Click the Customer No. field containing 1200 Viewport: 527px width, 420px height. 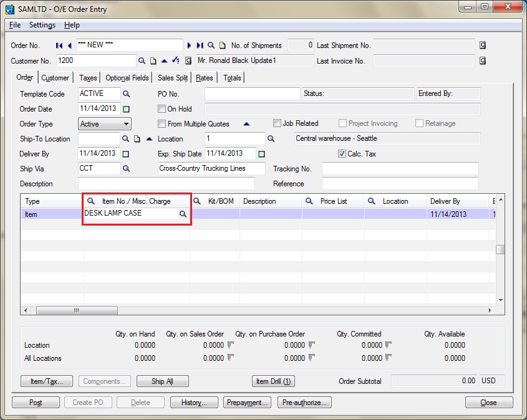(96, 61)
